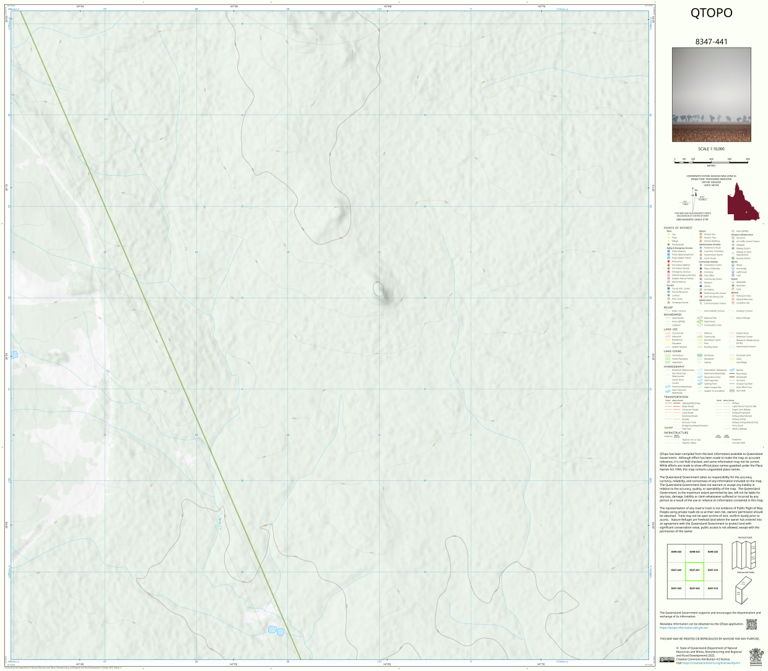The height and width of the screenshot is (671, 768).
Task: Click the QTOPO title text
Action: [x=711, y=13]
